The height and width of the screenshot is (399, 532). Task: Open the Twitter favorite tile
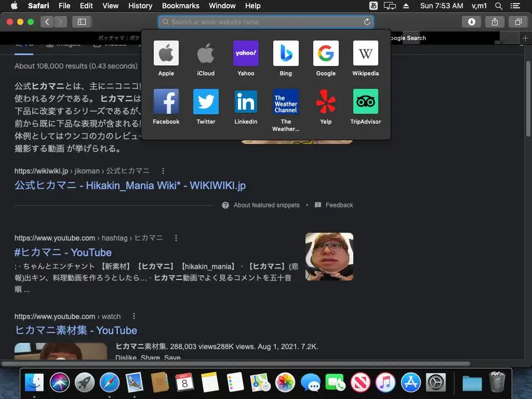click(x=206, y=107)
